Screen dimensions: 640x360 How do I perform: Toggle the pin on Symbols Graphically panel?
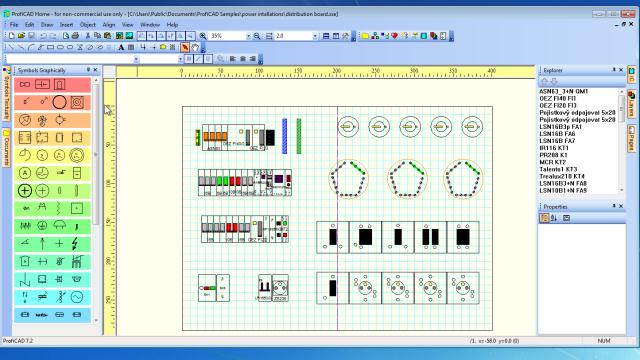pyautogui.click(x=88, y=70)
